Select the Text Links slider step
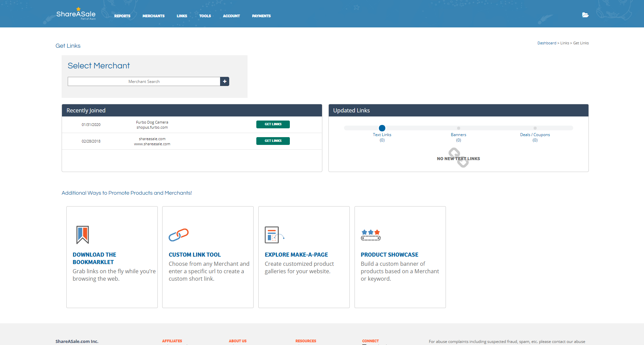The height and width of the screenshot is (345, 644). (382, 128)
